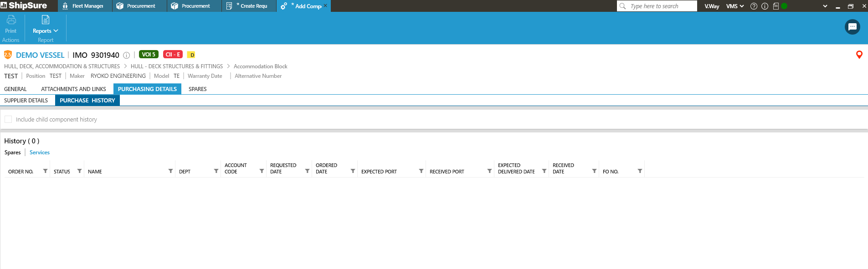Open the chat bubble icon
Screen dimensions: 868x269
point(852,27)
